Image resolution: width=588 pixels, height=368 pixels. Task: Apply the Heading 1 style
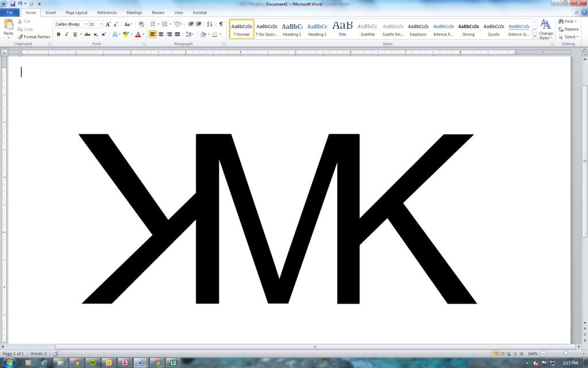292,29
